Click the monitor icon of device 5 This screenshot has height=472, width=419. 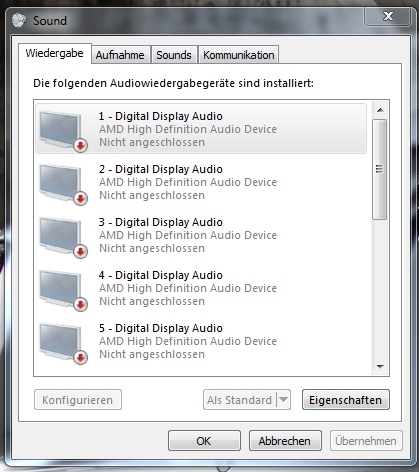point(63,344)
